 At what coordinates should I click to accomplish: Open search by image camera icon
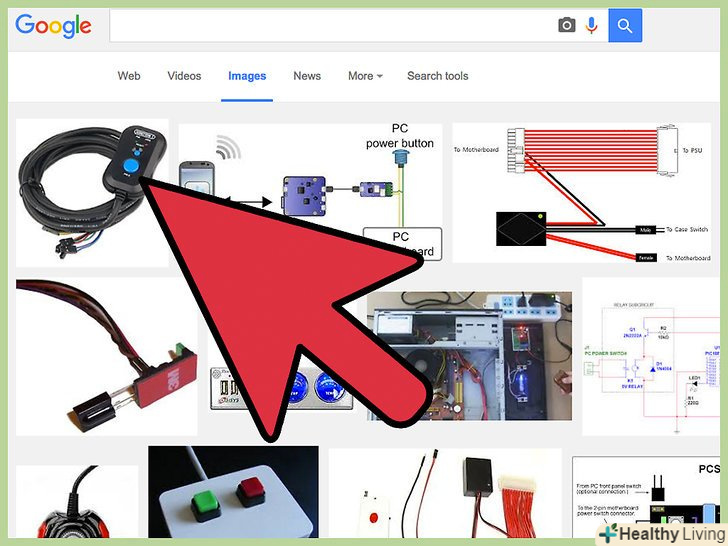click(x=566, y=25)
